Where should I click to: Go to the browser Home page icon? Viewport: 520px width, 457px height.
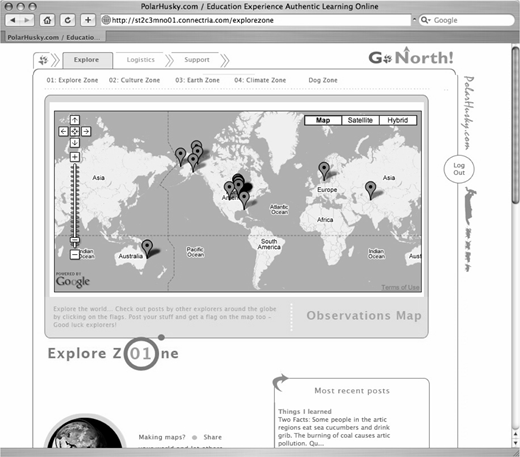[x=47, y=20]
